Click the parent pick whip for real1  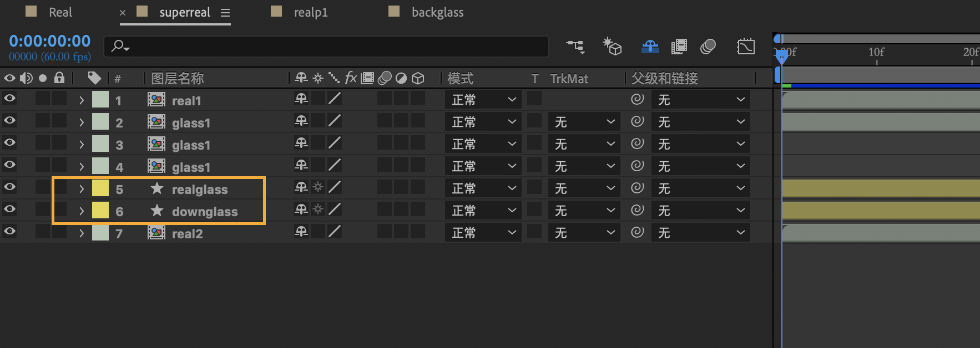pyautogui.click(x=637, y=100)
